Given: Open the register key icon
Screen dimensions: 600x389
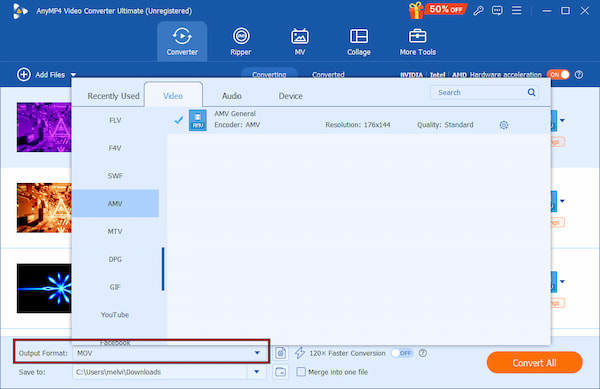Looking at the screenshot, I should pos(478,11).
